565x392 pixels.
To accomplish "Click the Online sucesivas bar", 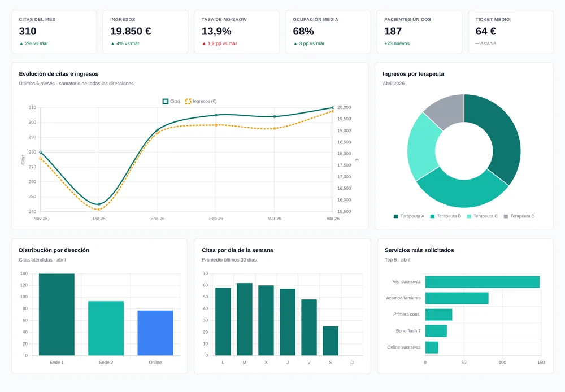I will point(432,347).
